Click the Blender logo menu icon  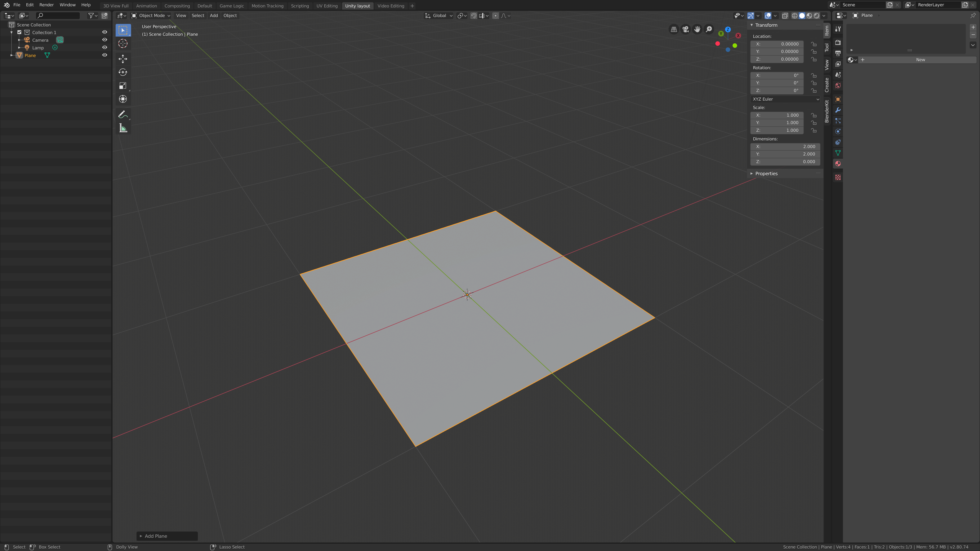click(7, 5)
